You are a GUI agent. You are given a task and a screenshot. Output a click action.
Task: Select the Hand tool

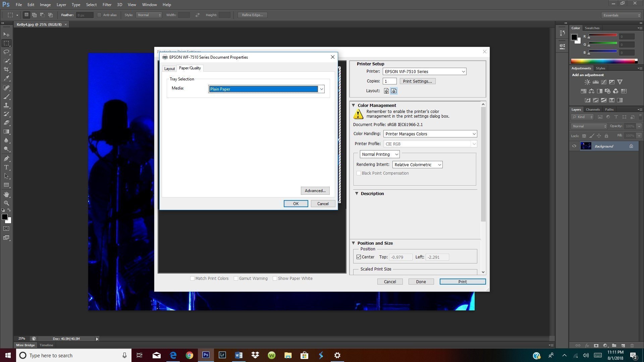click(x=6, y=194)
